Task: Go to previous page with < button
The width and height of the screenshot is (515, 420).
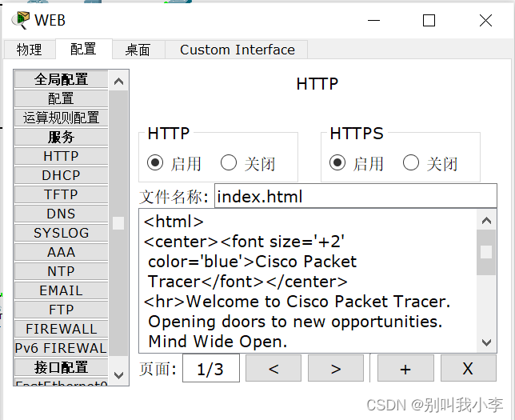Action: 273,368
